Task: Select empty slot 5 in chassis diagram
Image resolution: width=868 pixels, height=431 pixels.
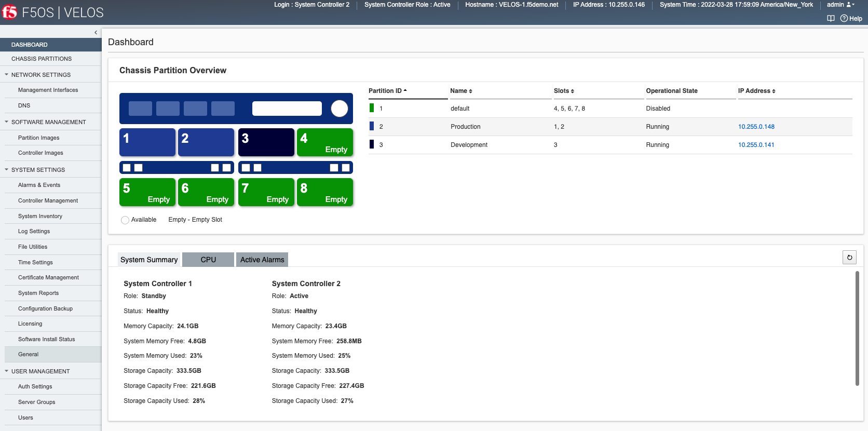Action: [x=147, y=192]
